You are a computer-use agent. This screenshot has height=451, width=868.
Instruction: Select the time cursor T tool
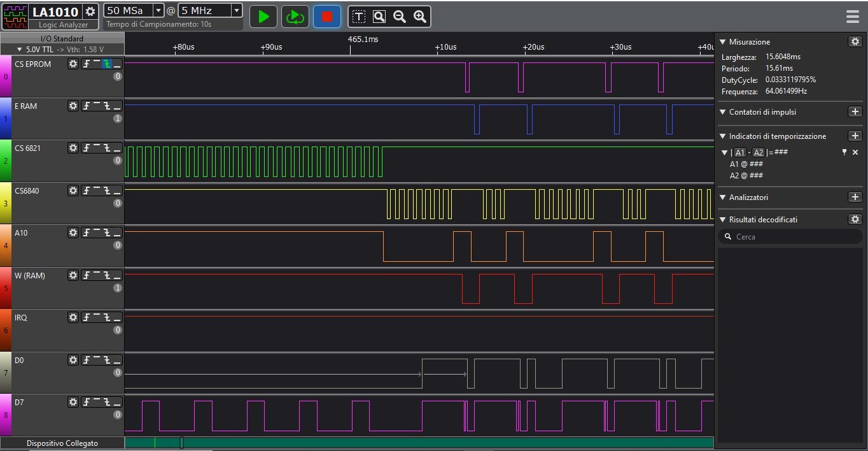(x=359, y=17)
